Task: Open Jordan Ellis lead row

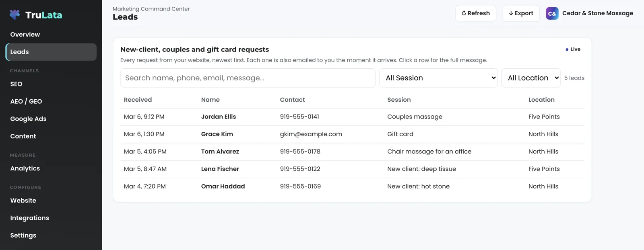Action: pyautogui.click(x=352, y=117)
